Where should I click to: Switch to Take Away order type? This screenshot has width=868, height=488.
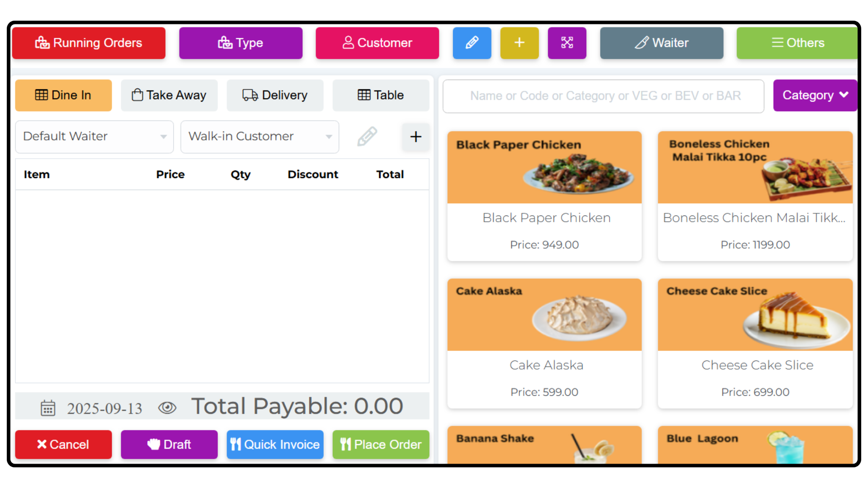click(169, 95)
